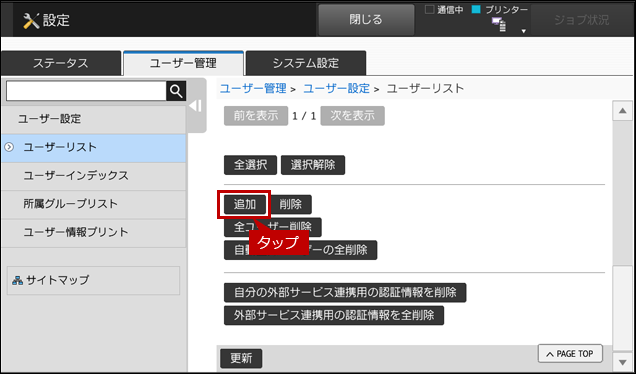The height and width of the screenshot is (374, 636).
Task: Click 自分の外部サービス連携用の認証情報を削除 button
Action: coord(345,293)
